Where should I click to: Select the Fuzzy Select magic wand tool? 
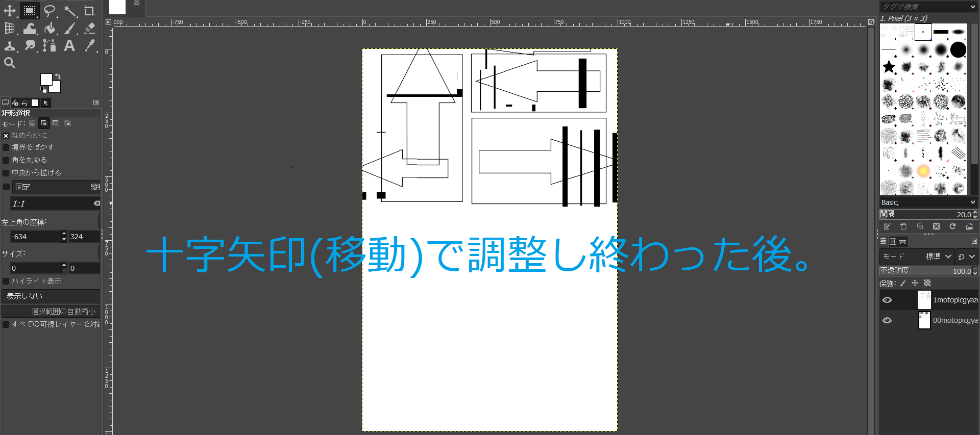(70, 11)
